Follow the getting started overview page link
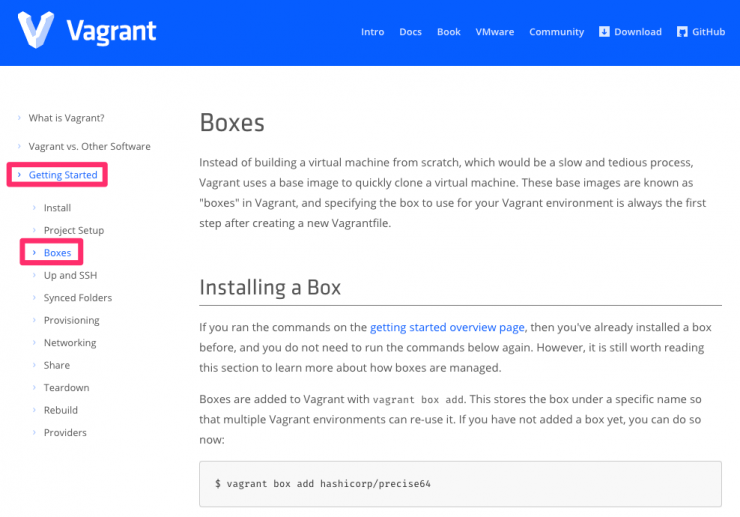Screen dimensions: 740x517 click(447, 327)
